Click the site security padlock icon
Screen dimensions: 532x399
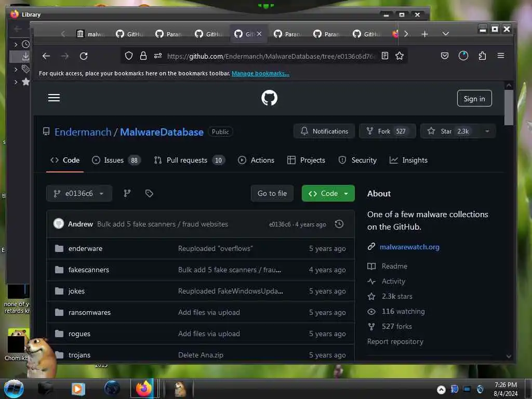143,56
